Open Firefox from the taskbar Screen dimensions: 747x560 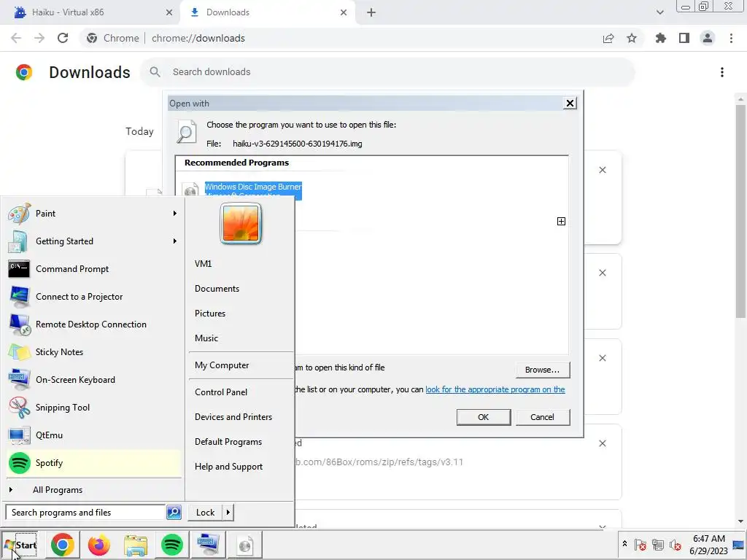click(99, 545)
